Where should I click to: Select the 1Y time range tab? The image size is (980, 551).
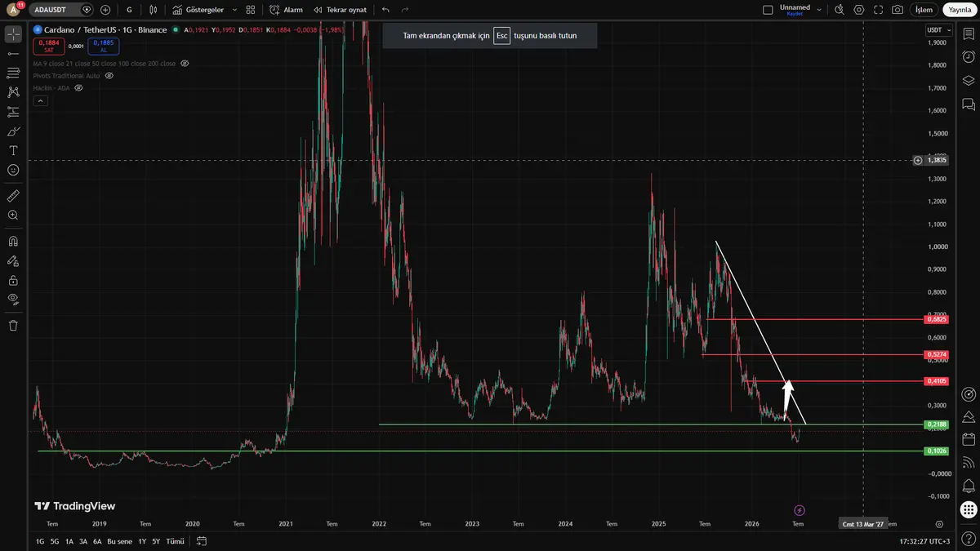141,541
